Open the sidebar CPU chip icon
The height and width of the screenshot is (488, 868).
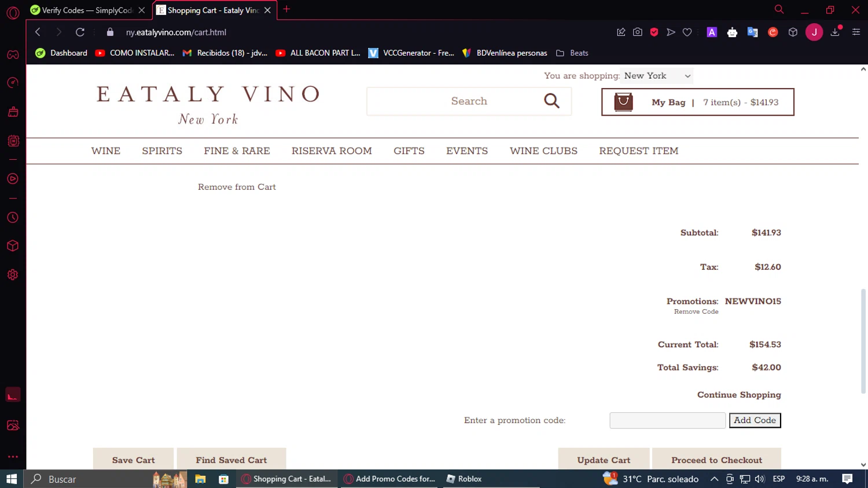(x=13, y=141)
